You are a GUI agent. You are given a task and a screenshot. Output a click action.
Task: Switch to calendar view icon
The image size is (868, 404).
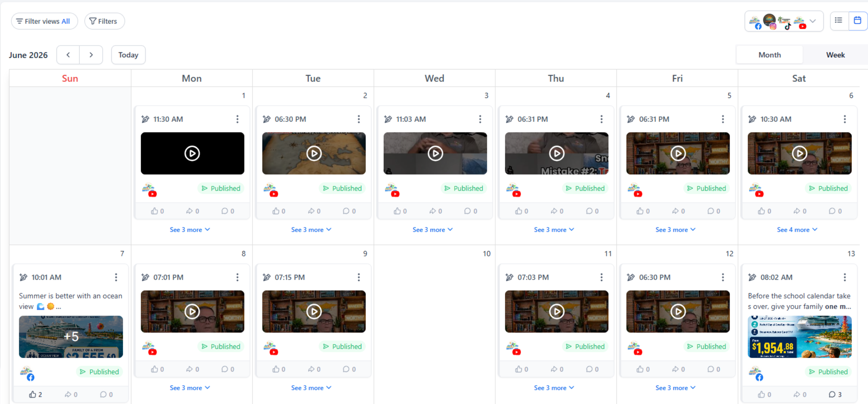coord(857,20)
